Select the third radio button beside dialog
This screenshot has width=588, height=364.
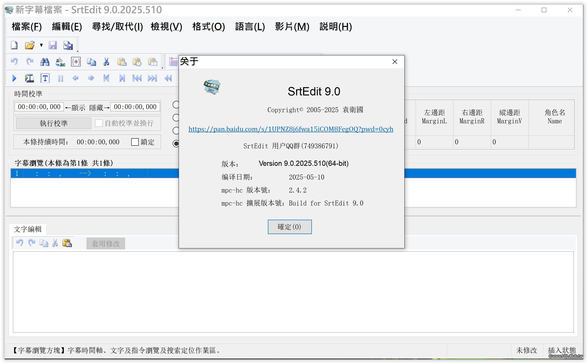point(176,130)
